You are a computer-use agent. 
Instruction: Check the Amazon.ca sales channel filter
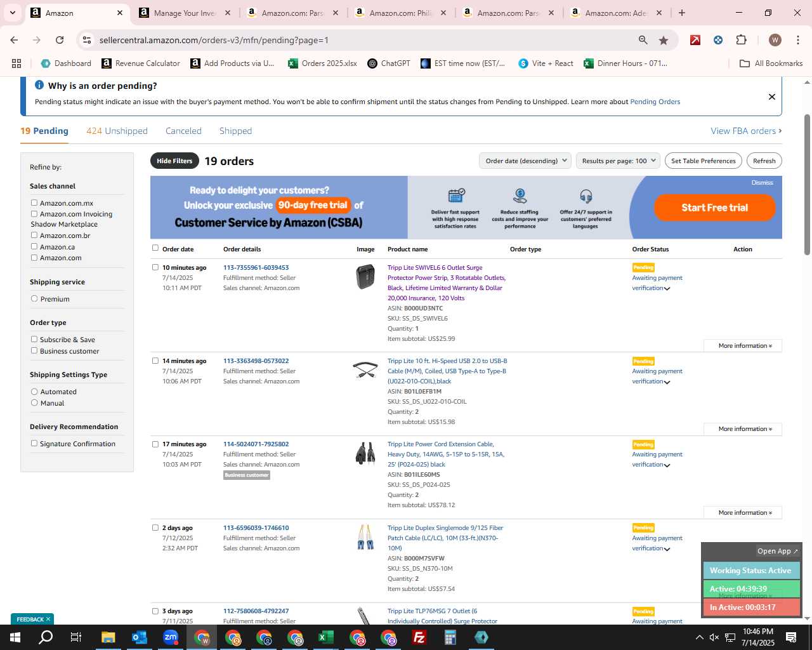(34, 247)
